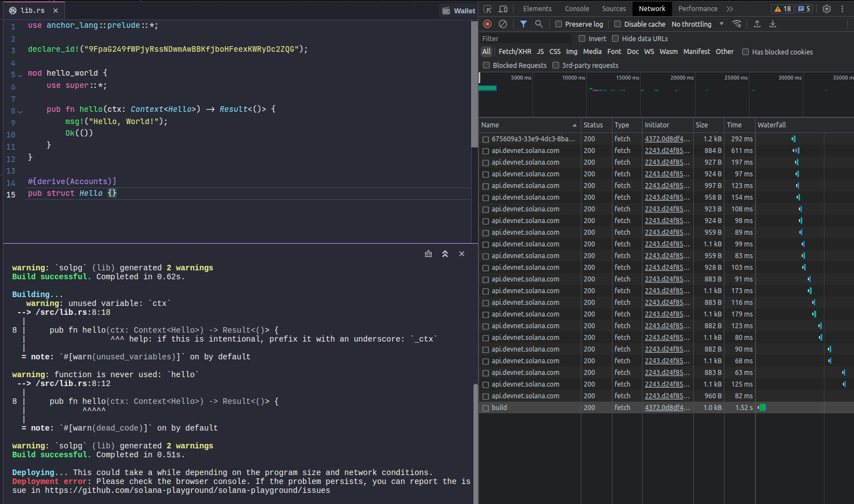Switch to the Console tab
The height and width of the screenshot is (504, 854).
point(576,9)
